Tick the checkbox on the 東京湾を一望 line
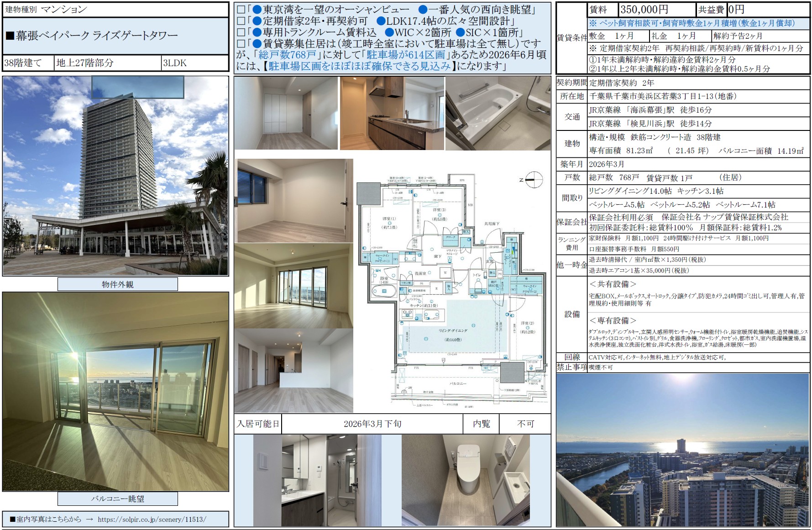Viewport: 812px width, 530px height. click(x=241, y=10)
